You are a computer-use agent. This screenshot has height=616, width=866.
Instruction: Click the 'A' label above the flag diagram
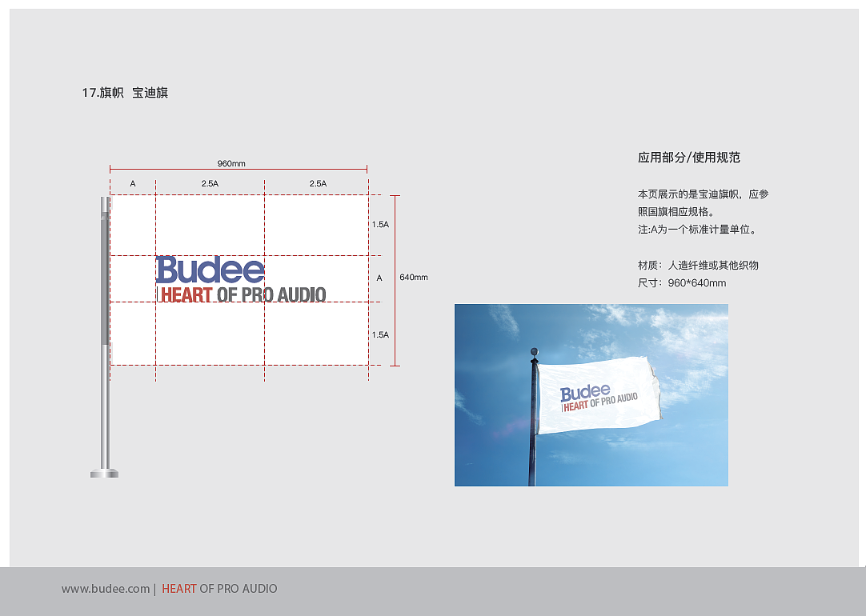click(133, 184)
